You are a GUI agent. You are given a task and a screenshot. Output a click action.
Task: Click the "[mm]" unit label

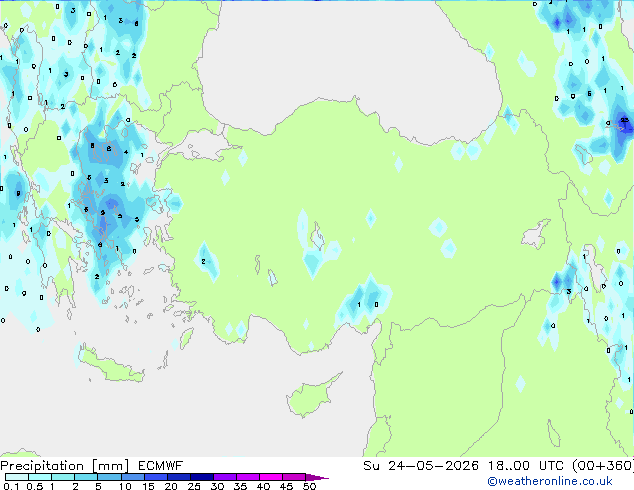pos(110,466)
